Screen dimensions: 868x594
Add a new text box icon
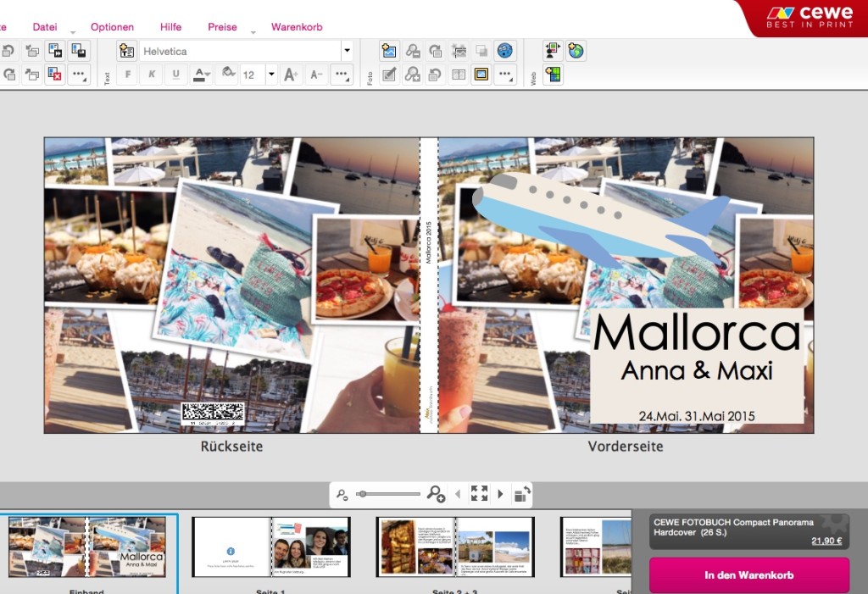tap(127, 51)
